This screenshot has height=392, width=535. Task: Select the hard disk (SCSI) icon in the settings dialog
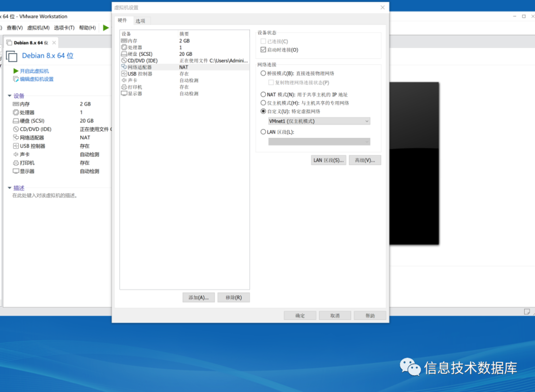pos(124,54)
